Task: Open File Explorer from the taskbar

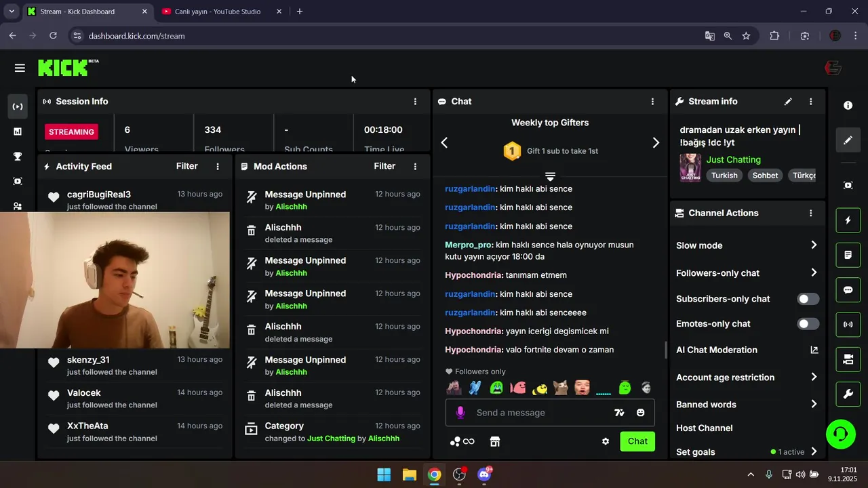Action: pyautogui.click(x=409, y=474)
